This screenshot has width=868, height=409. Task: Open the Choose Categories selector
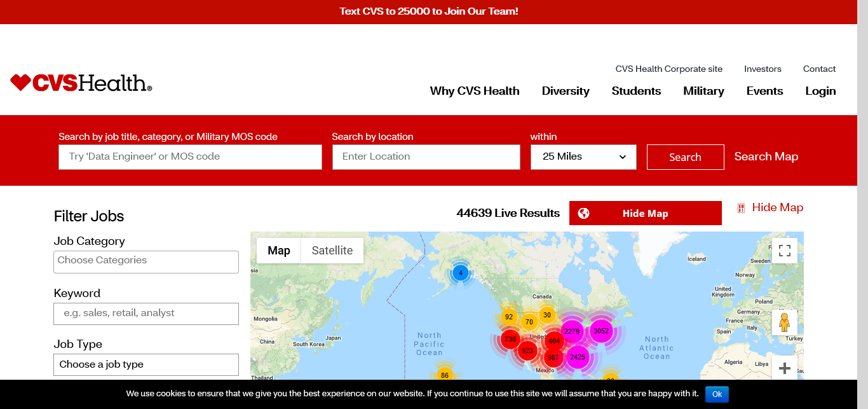pyautogui.click(x=146, y=261)
